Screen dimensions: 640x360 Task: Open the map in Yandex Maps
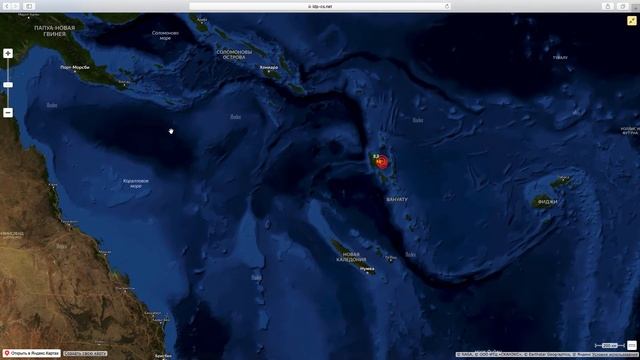tap(32, 353)
